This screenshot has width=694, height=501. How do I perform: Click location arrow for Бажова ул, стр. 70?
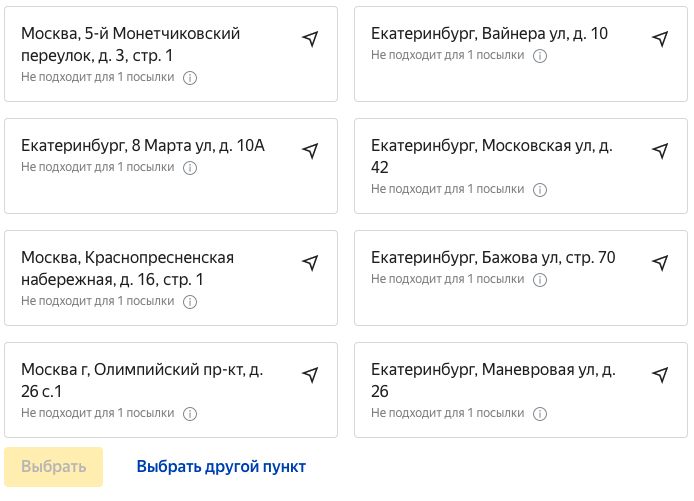(660, 263)
